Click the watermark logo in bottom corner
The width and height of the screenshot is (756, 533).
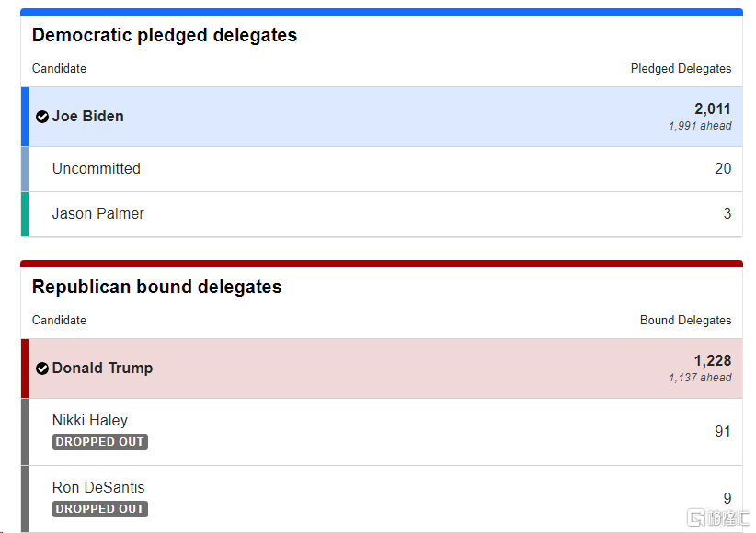pyautogui.click(x=718, y=517)
